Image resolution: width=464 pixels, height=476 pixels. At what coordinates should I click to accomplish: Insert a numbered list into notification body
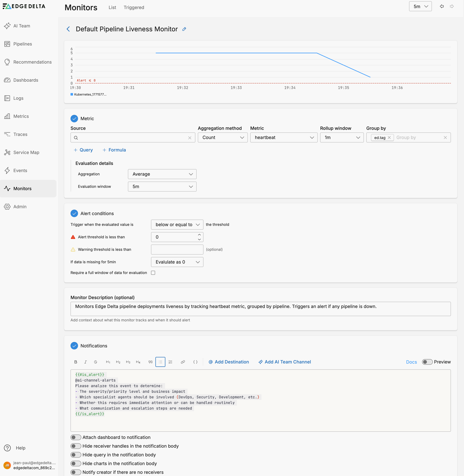170,362
